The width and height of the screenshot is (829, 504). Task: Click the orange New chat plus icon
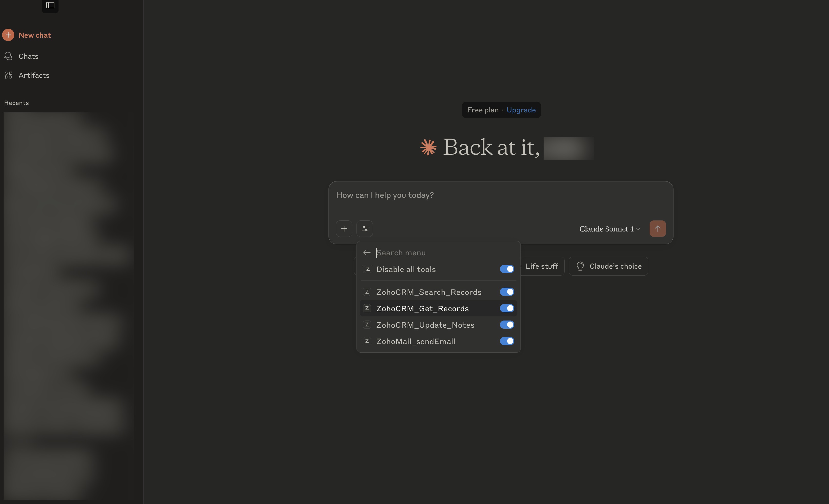point(8,35)
